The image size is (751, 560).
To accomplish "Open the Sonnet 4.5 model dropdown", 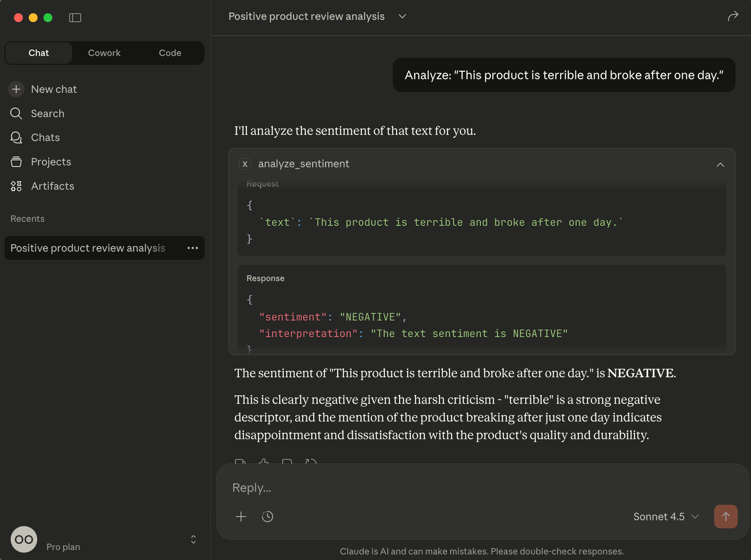I will 666,517.
